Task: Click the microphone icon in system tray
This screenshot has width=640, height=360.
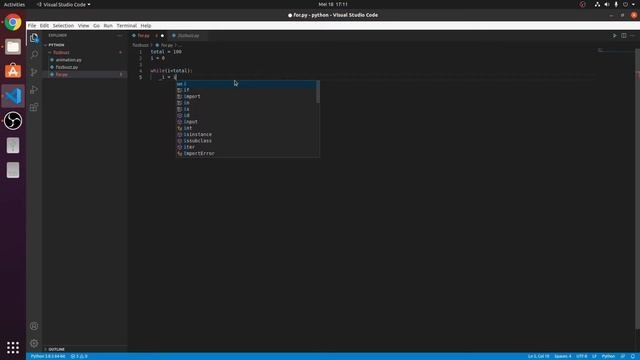Action: [616, 4]
